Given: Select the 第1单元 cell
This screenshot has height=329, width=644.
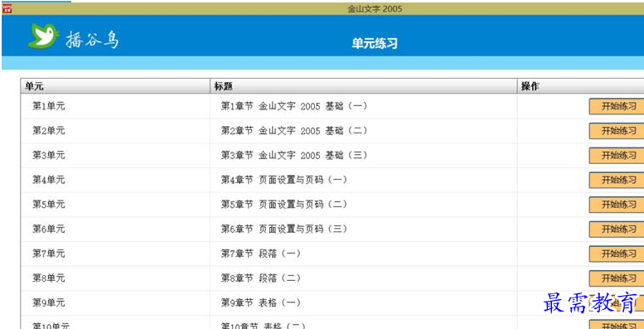Looking at the screenshot, I should tap(115, 106).
